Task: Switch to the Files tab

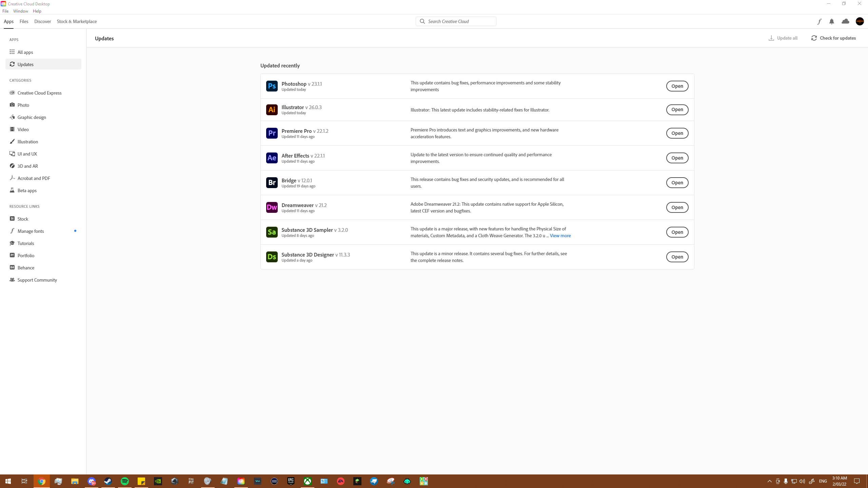Action: tap(24, 21)
